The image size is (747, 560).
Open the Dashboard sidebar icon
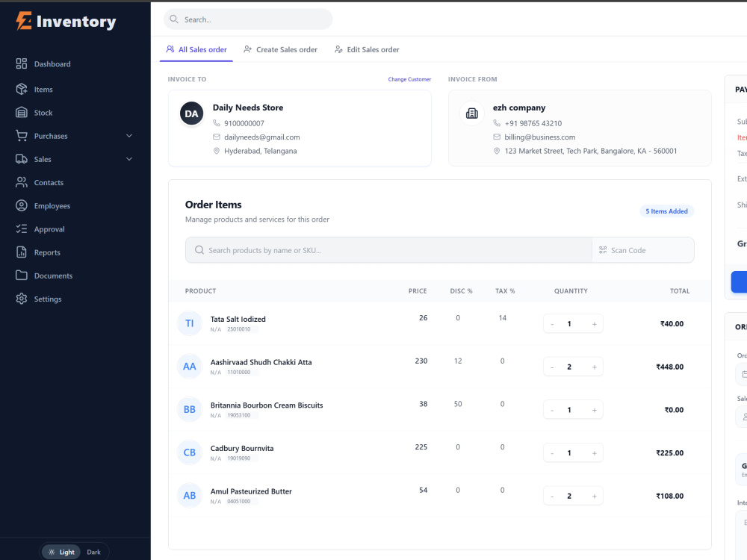click(x=22, y=63)
